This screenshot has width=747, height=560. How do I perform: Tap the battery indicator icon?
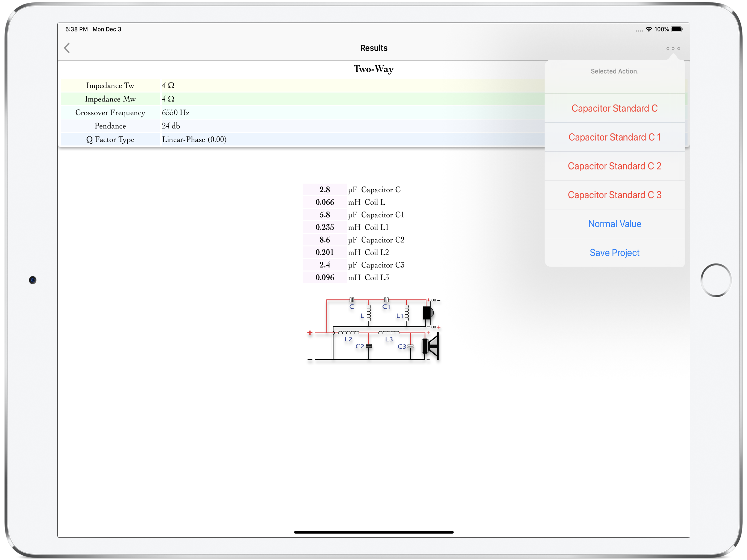point(676,29)
